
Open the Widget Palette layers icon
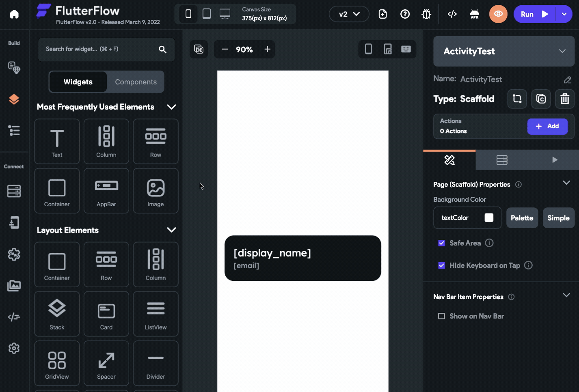pos(14,99)
